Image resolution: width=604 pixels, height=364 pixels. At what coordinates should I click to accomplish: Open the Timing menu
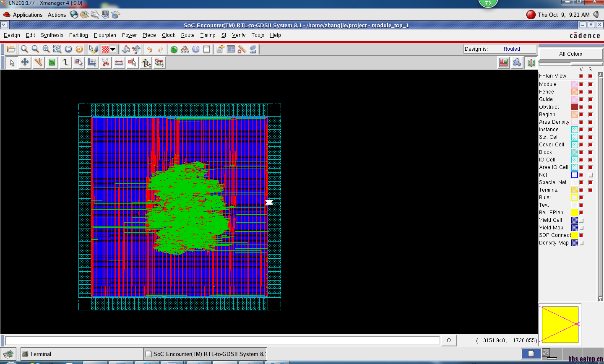tap(208, 35)
